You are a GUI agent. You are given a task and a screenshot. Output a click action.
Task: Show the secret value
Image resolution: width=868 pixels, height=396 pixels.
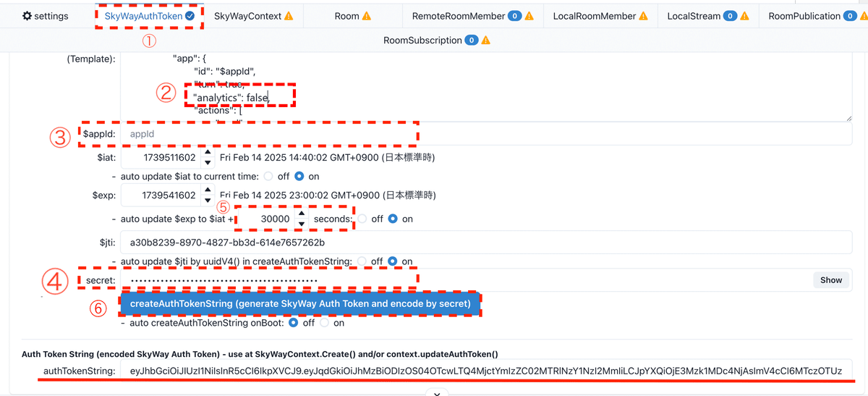pyautogui.click(x=831, y=280)
